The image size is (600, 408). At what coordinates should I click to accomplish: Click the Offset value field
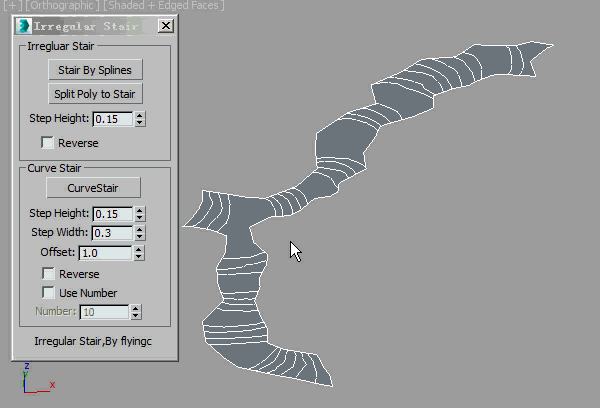click(x=106, y=253)
